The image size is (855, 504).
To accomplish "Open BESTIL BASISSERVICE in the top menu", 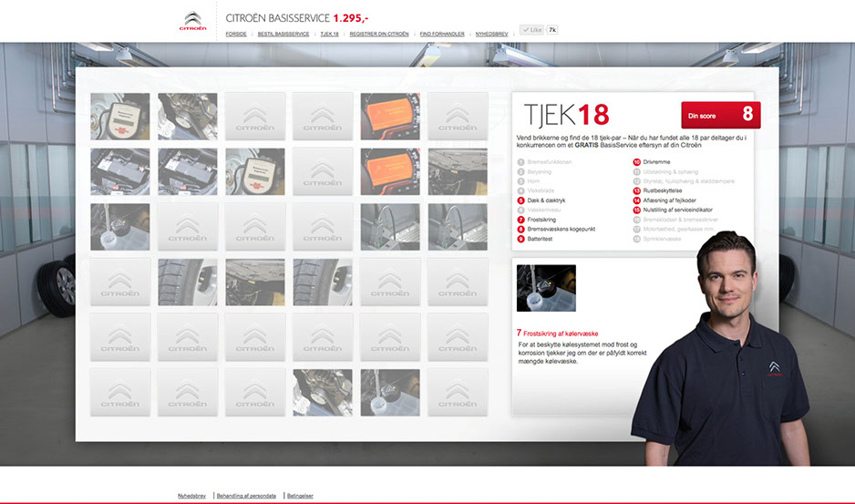I will (283, 34).
